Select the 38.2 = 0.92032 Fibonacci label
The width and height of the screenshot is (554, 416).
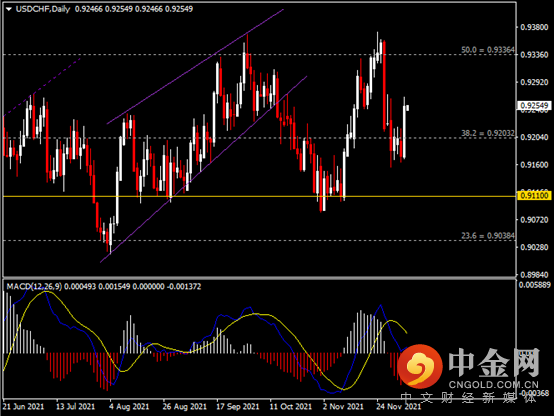(x=488, y=133)
